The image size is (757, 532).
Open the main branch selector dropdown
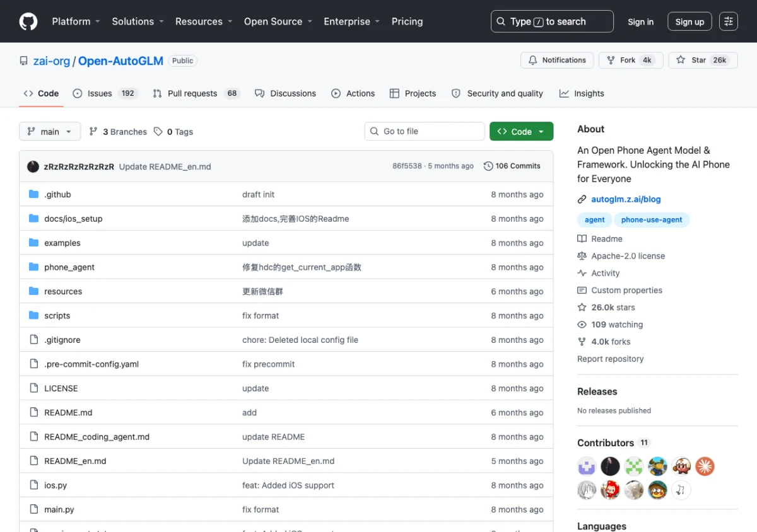point(50,131)
